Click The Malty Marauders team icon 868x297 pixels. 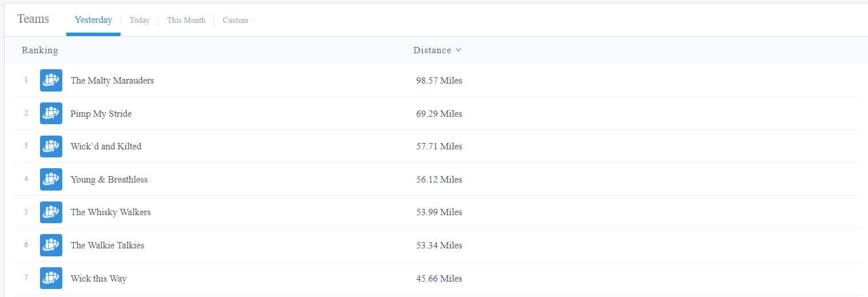pos(51,81)
